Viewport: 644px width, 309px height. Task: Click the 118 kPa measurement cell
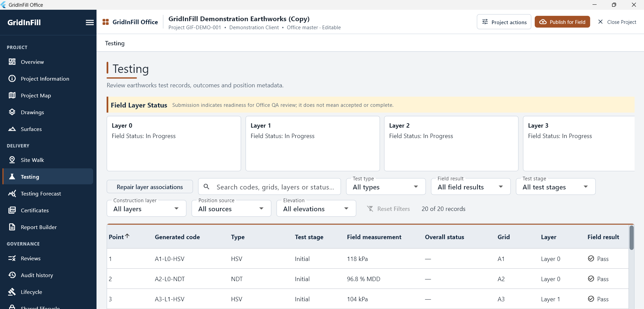[x=357, y=259]
